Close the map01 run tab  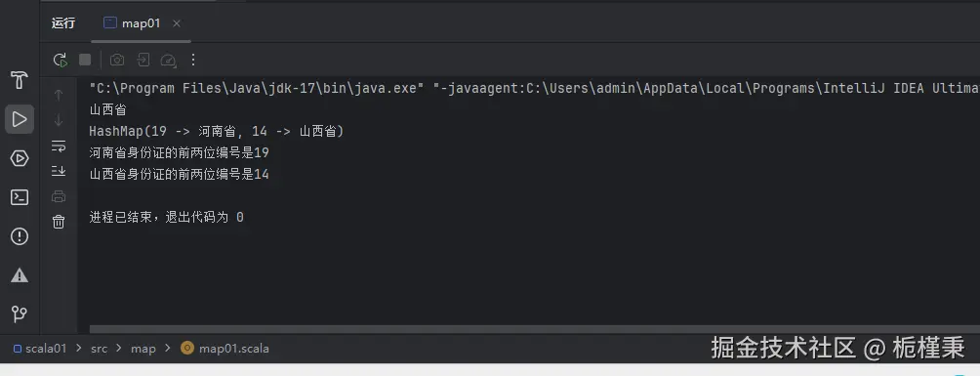tap(177, 23)
